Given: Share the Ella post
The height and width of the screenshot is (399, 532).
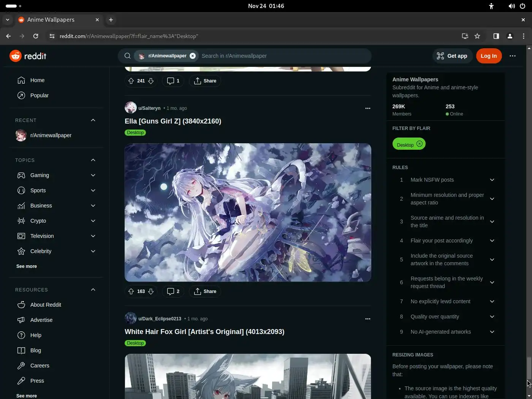Looking at the screenshot, I should pos(205,291).
